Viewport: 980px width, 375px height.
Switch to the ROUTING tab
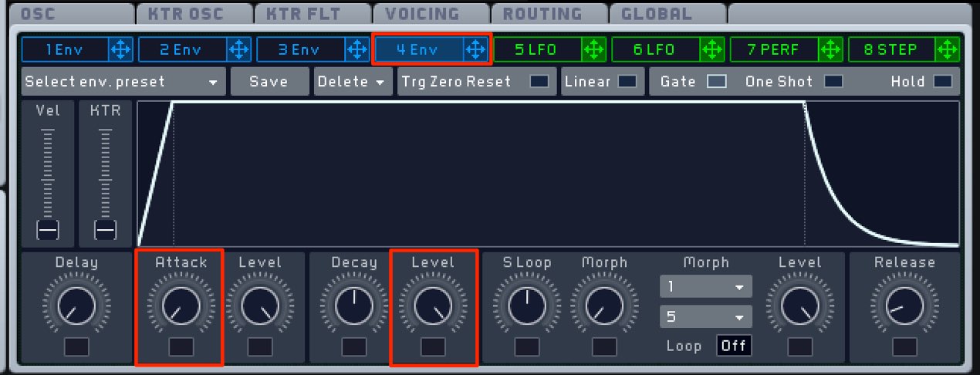pos(549,14)
